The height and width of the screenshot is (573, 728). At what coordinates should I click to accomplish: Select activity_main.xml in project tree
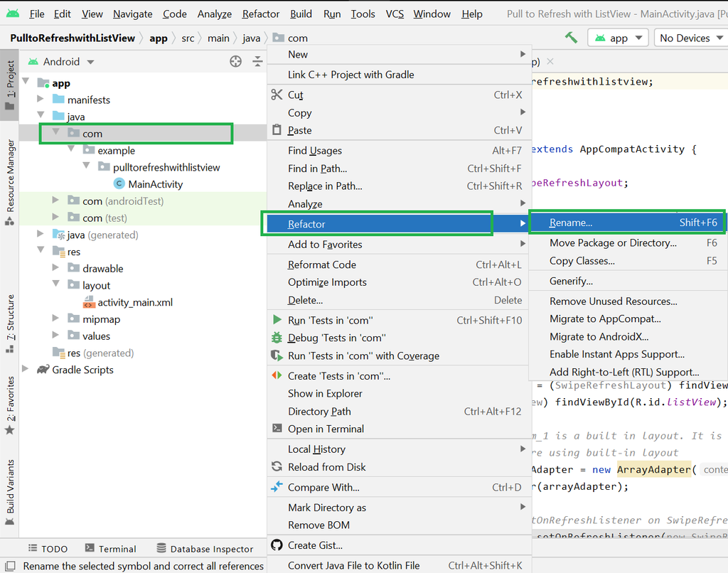pos(135,302)
